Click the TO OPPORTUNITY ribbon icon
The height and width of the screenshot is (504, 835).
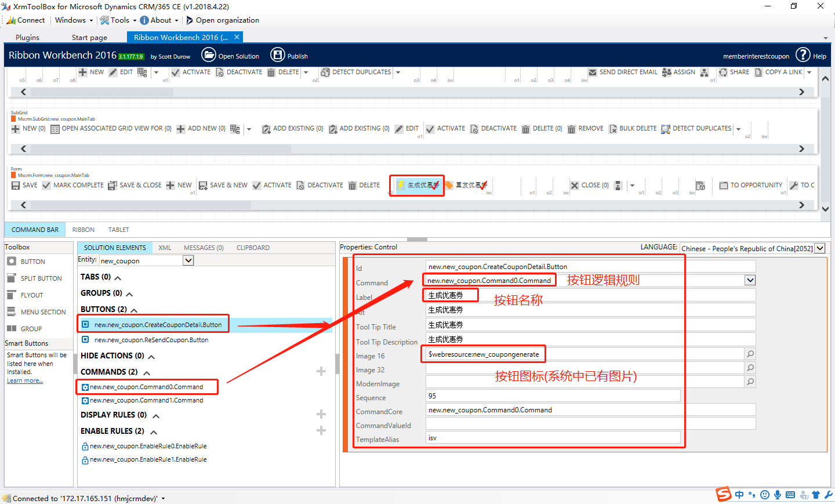pyautogui.click(x=724, y=186)
